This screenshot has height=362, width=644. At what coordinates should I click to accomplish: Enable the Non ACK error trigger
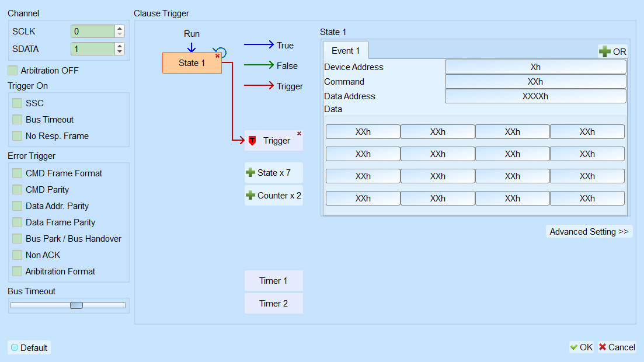18,255
